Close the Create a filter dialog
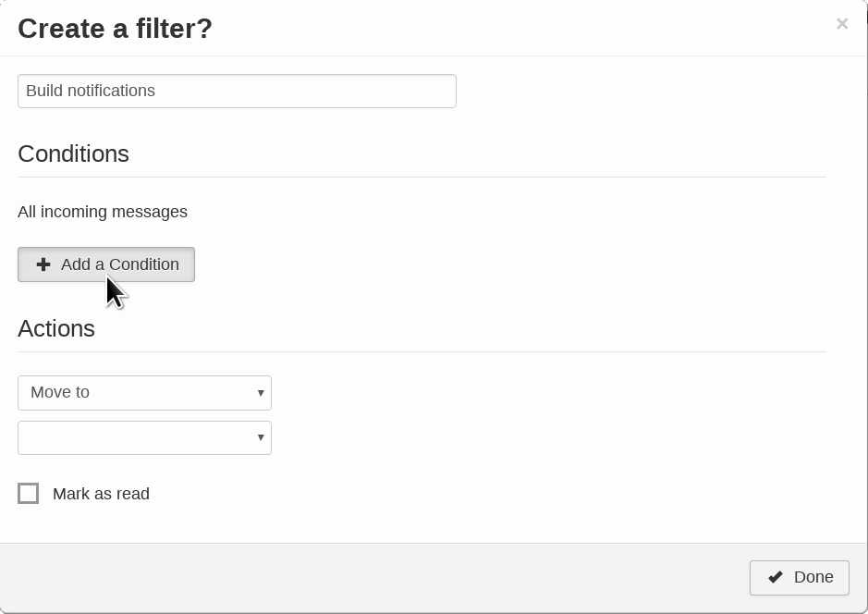 [x=841, y=24]
